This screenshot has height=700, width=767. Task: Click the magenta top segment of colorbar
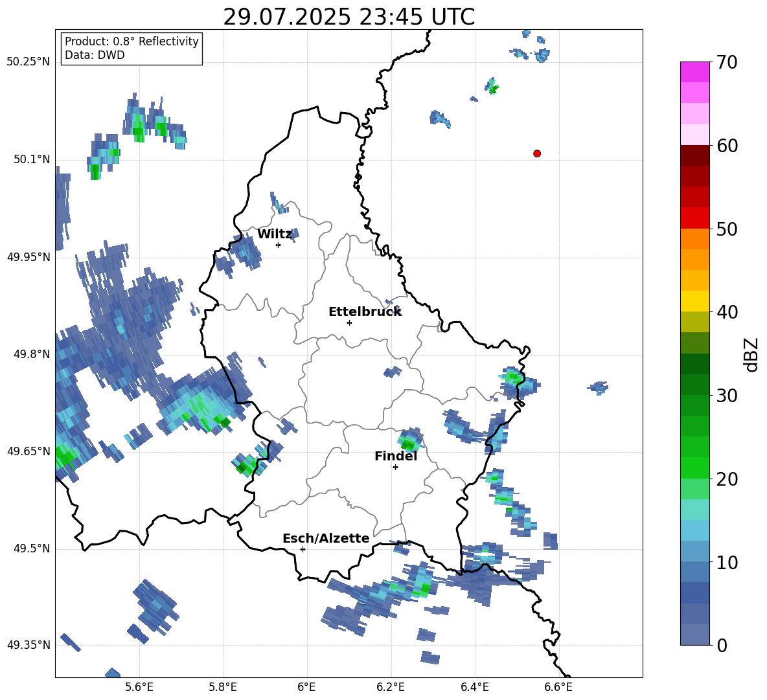coord(694,72)
